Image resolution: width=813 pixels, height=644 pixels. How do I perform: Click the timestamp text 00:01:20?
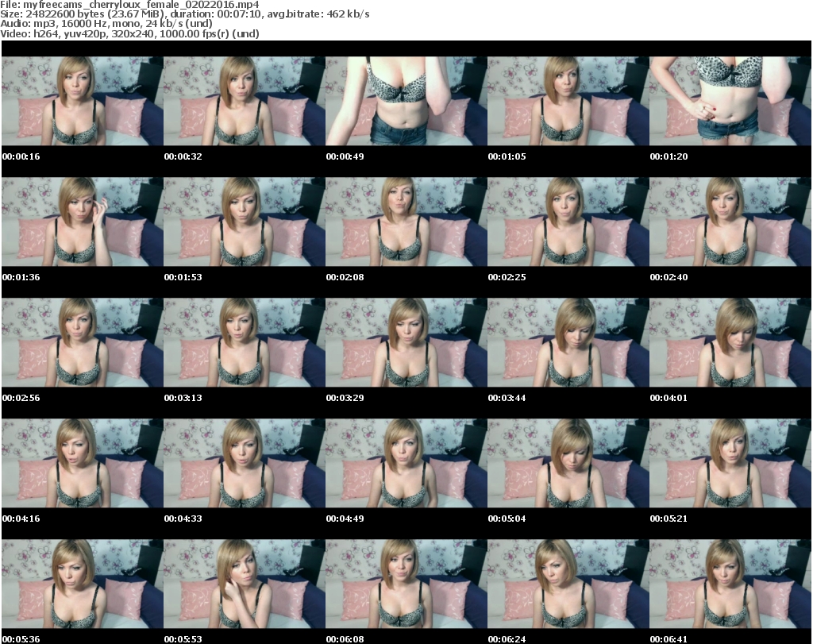pos(669,156)
